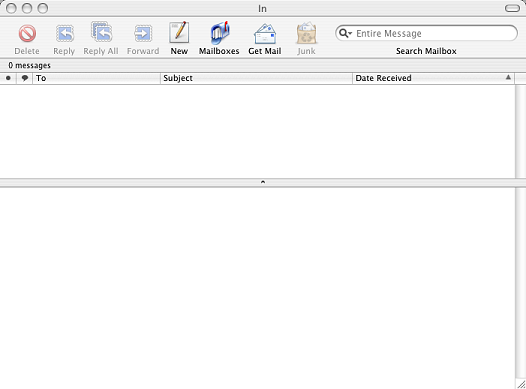Screen dimensions: 526x389
Task: Check for mail with Get Mail
Action: 265,34
